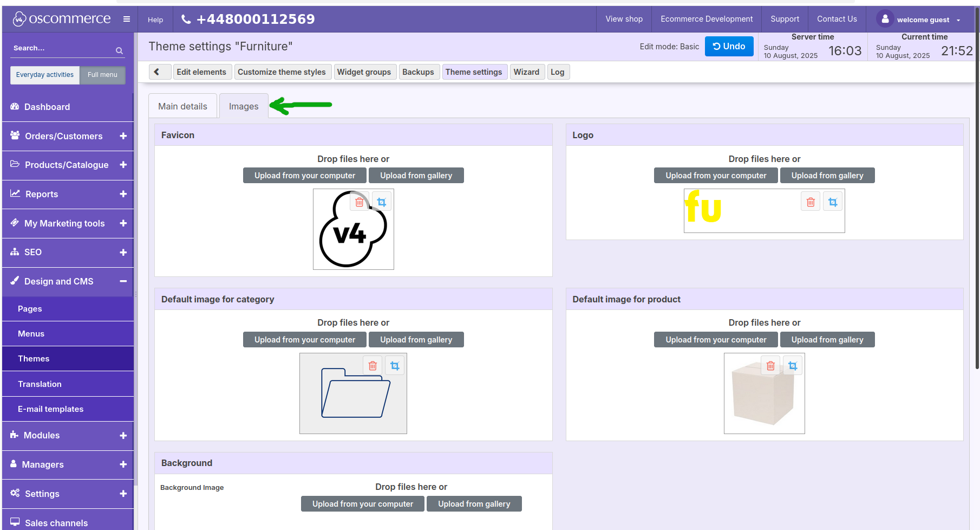
Task: Click the SEO sitemap icon
Action: point(15,252)
